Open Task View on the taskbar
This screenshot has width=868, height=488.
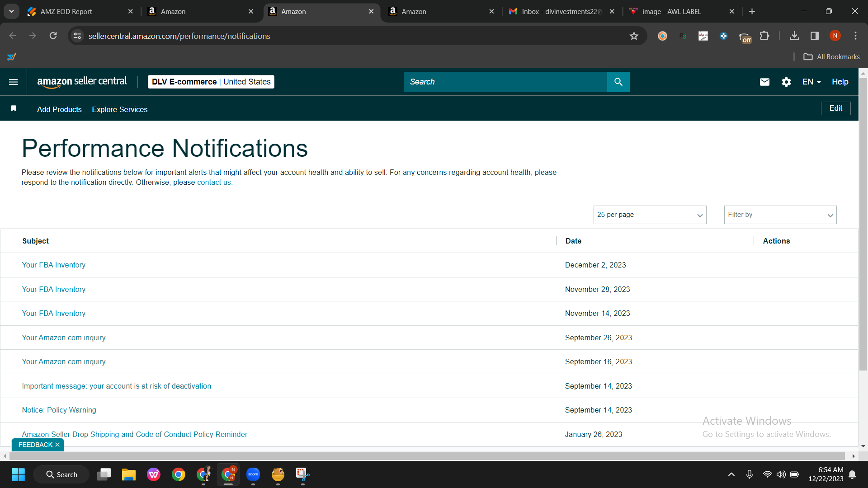pyautogui.click(x=104, y=474)
